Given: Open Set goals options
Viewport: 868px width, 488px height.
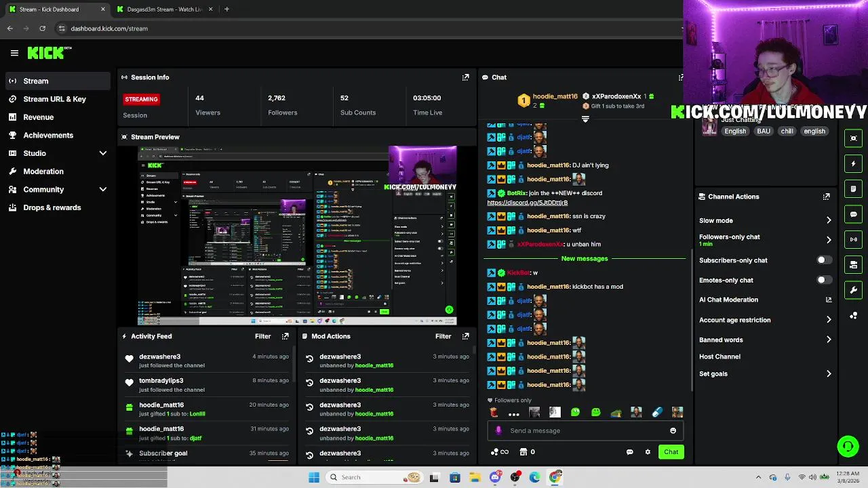Looking at the screenshot, I should [x=765, y=373].
